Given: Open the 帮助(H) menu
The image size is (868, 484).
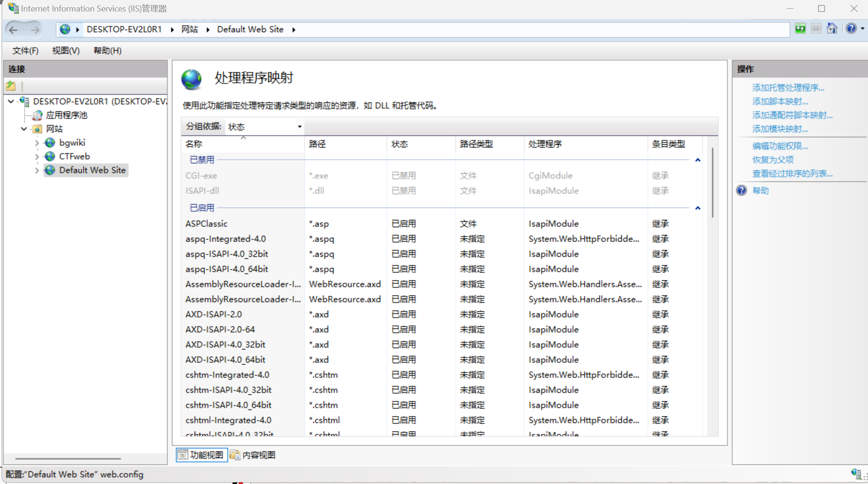Looking at the screenshot, I should pyautogui.click(x=108, y=50).
